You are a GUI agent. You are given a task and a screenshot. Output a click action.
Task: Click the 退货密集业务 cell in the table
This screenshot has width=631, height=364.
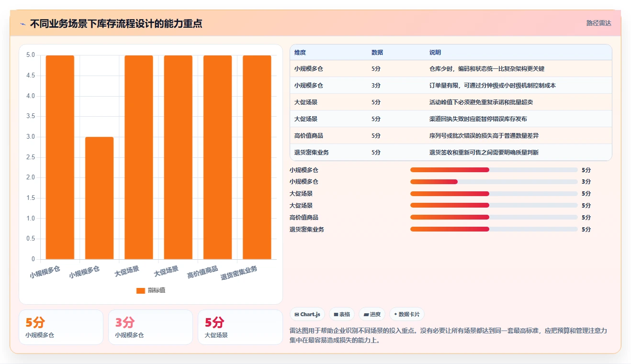tap(312, 153)
